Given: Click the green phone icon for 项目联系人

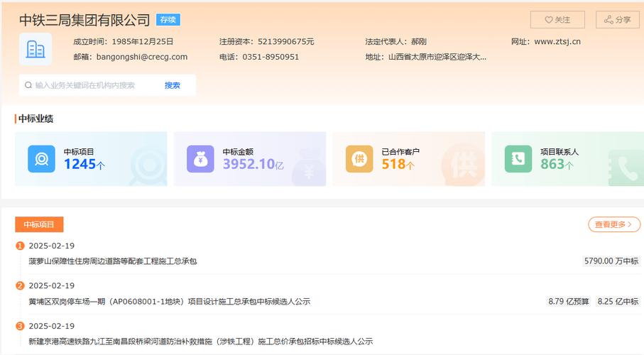Looking at the screenshot, I should click(518, 158).
